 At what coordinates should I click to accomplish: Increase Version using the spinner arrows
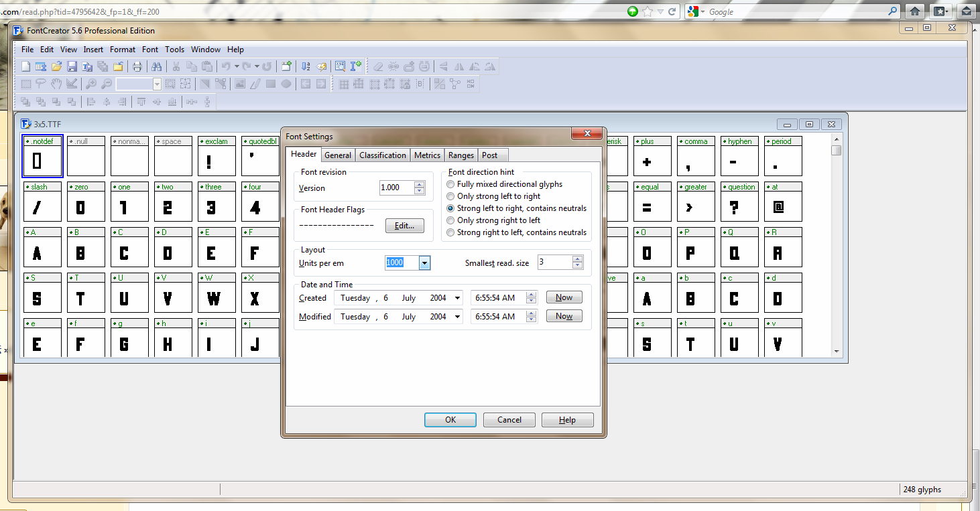coord(421,186)
